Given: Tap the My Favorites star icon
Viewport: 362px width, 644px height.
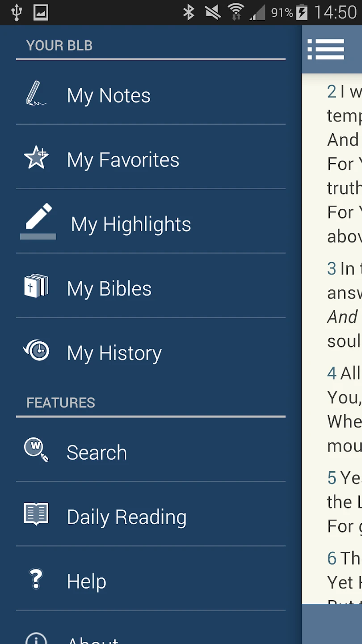Looking at the screenshot, I should [x=36, y=158].
